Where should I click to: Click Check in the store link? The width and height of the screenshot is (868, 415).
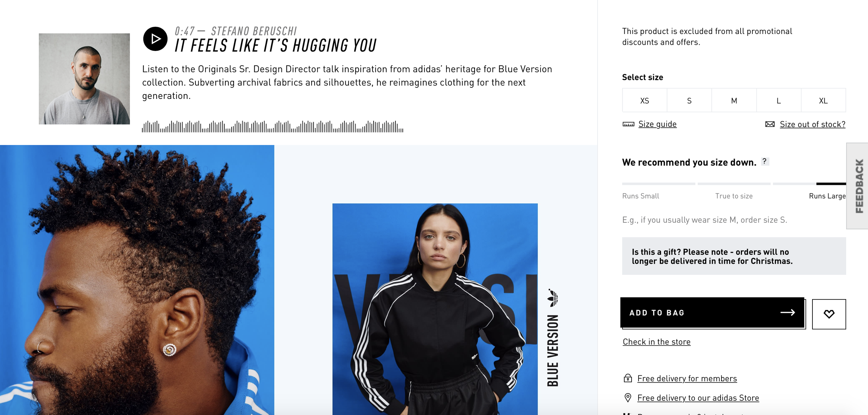[x=657, y=342]
